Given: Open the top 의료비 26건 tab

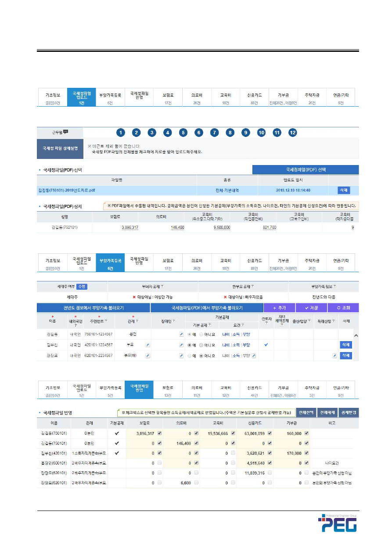Looking at the screenshot, I should point(197,97).
